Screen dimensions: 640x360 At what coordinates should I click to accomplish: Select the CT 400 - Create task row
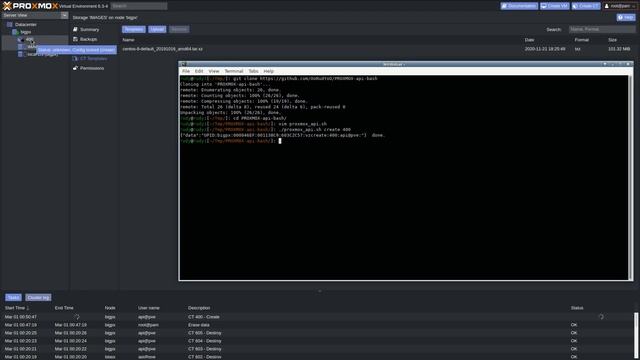pos(318,317)
